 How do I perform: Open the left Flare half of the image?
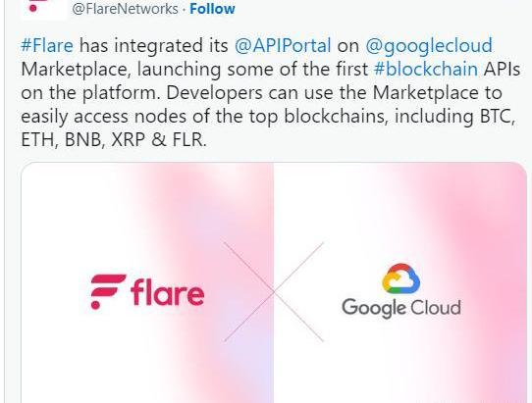(147, 282)
